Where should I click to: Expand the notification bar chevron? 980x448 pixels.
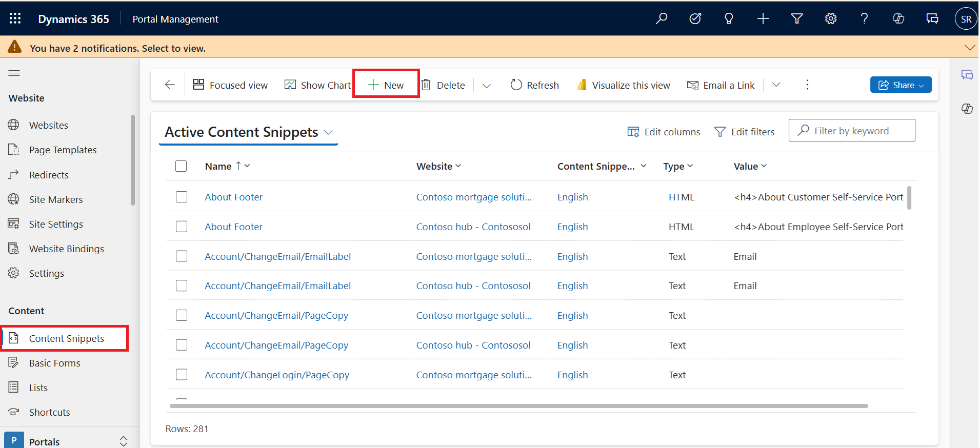969,48
